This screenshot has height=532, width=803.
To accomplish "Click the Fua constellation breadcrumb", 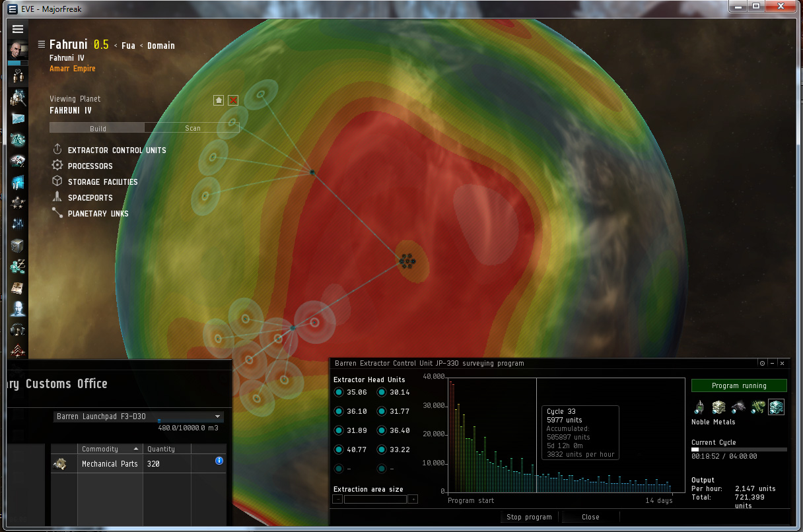I will pos(128,46).
